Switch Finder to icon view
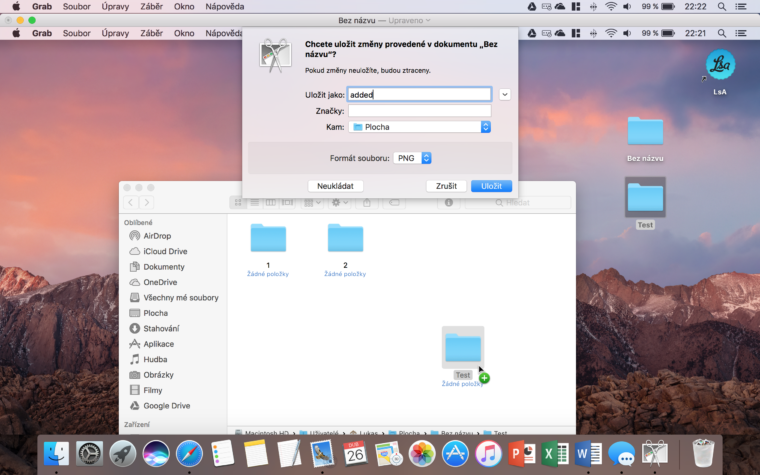 click(238, 203)
